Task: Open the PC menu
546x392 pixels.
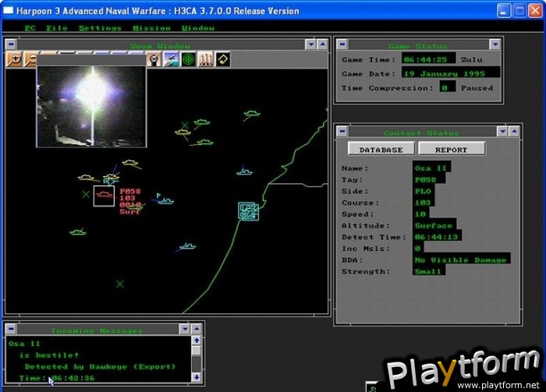Action: [x=30, y=28]
